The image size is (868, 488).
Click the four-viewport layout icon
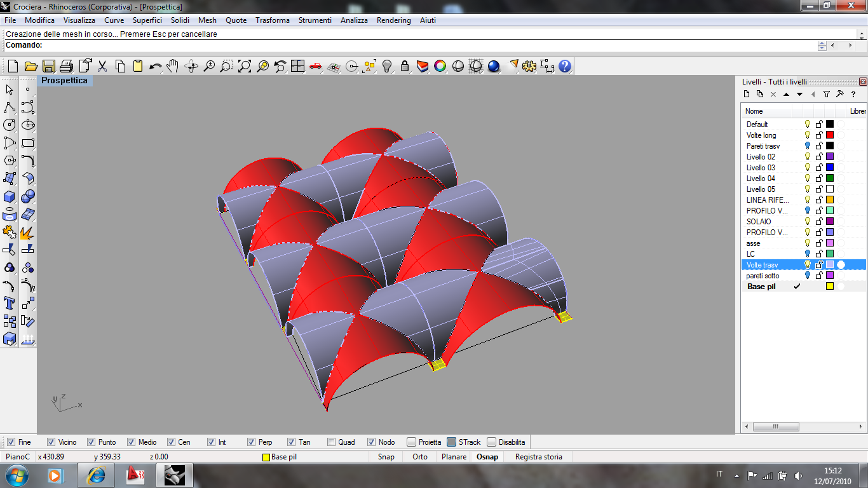(297, 66)
